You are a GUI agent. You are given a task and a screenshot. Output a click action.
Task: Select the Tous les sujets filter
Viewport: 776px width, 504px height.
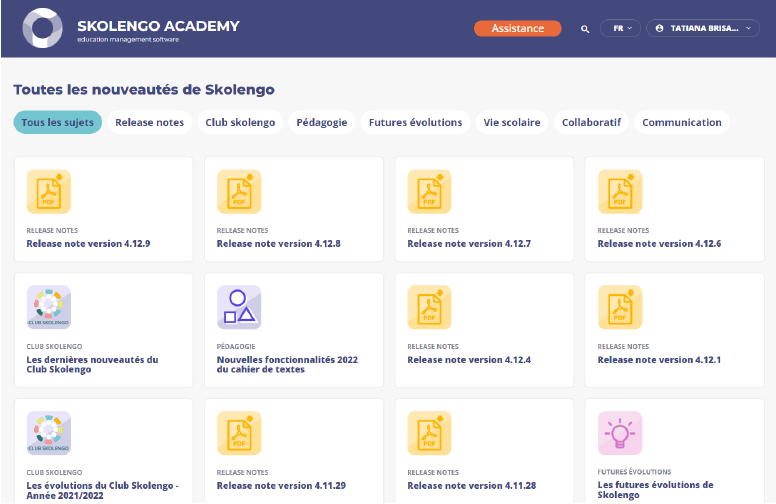click(58, 122)
